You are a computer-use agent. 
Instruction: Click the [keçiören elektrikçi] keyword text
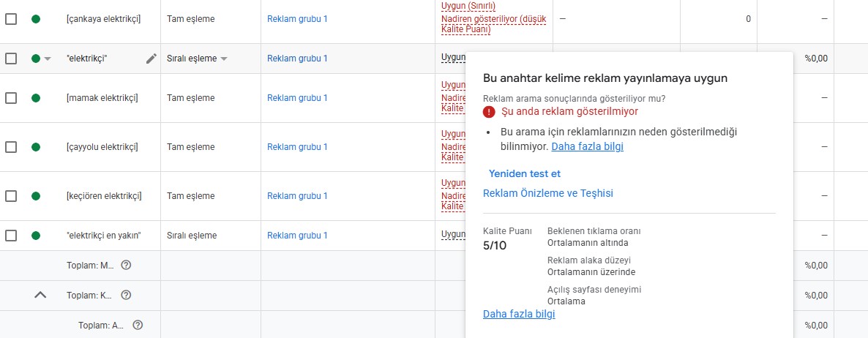pos(104,196)
